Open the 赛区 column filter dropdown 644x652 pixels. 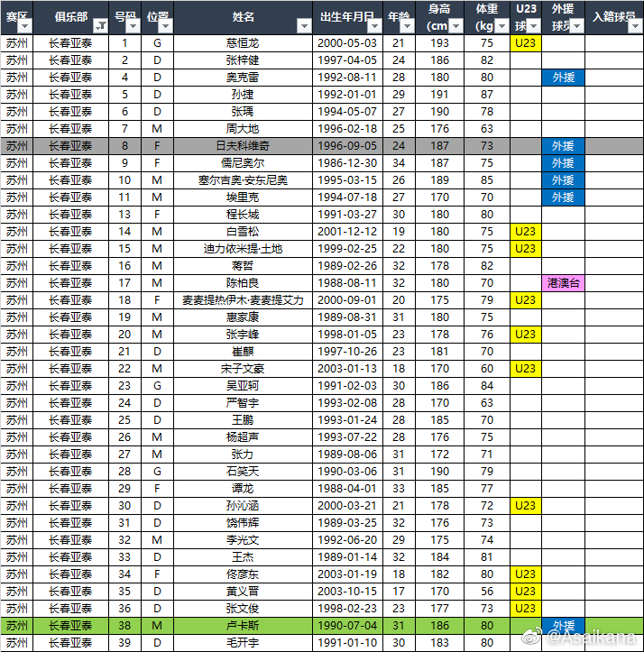pyautogui.click(x=25, y=26)
